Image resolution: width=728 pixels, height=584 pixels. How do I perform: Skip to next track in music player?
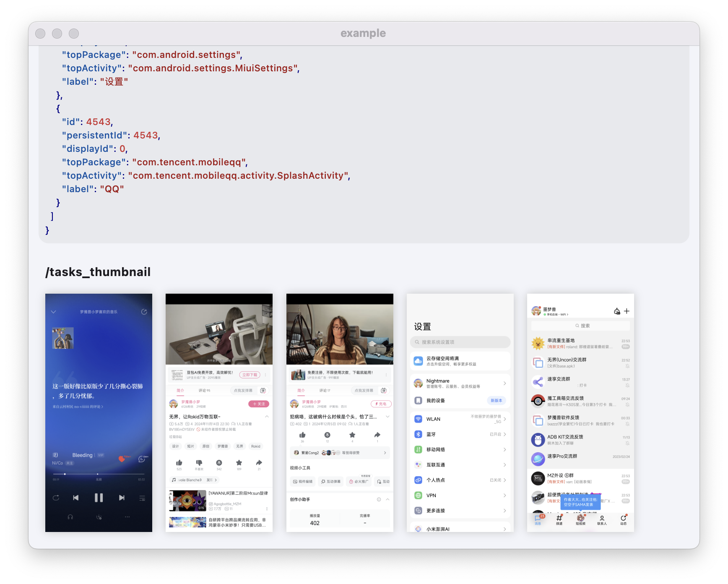click(x=122, y=498)
